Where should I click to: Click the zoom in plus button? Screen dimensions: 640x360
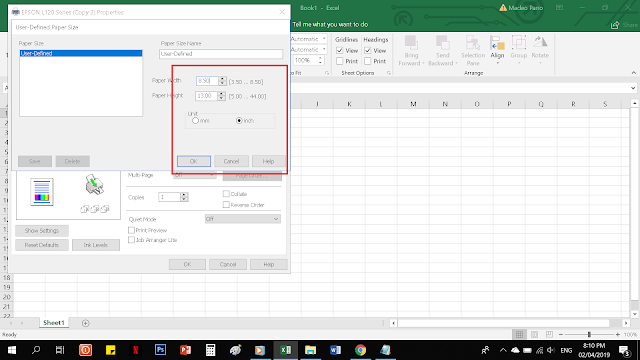[618, 335]
